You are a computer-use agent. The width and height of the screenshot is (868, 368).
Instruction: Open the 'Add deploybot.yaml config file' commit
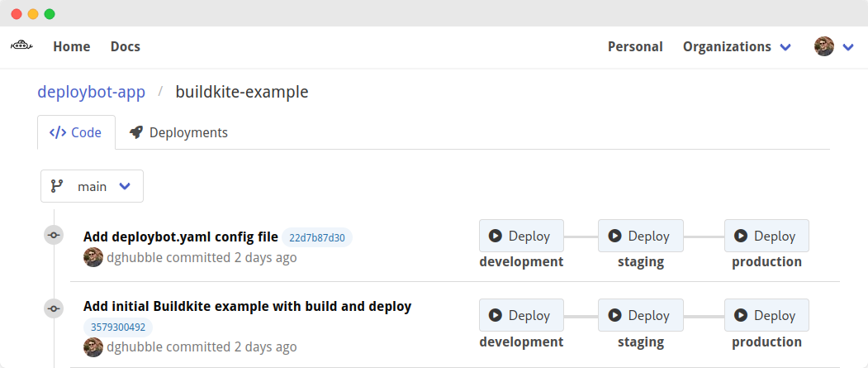click(181, 237)
